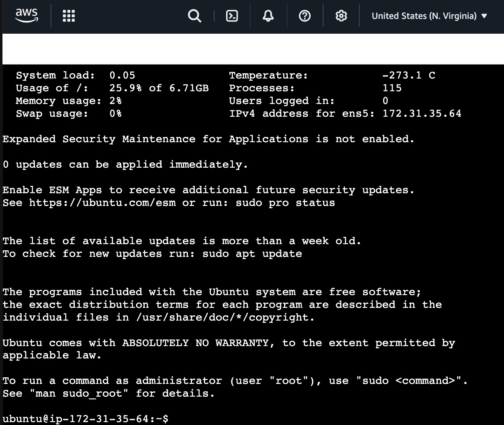Open the AWS services grid menu

click(x=69, y=16)
